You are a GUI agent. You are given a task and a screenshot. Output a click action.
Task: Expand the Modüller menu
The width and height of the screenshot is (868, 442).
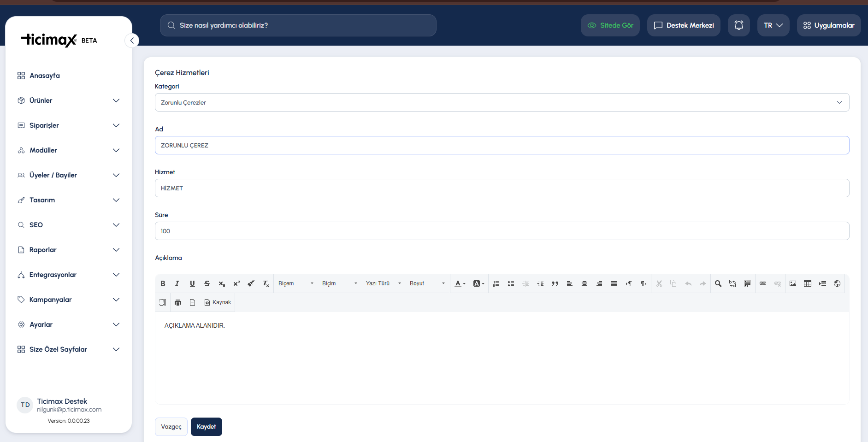(69, 150)
